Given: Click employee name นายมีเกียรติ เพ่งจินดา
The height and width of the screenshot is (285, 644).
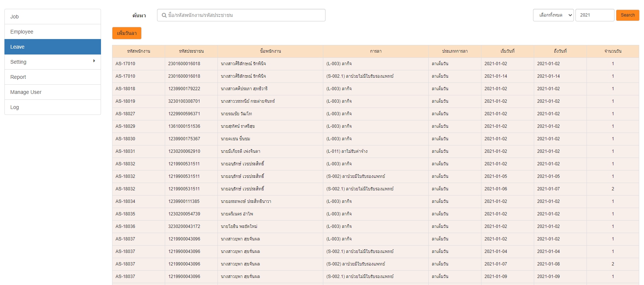Looking at the screenshot, I should click(240, 151).
